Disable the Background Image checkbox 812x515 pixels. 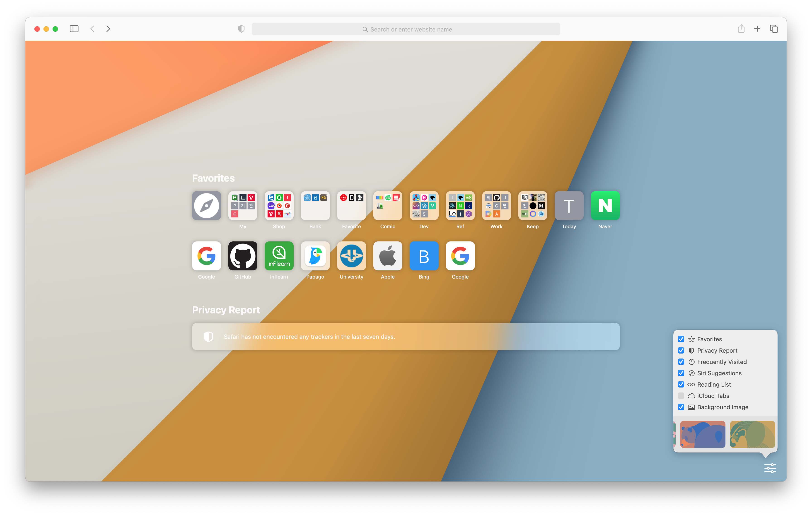click(681, 407)
